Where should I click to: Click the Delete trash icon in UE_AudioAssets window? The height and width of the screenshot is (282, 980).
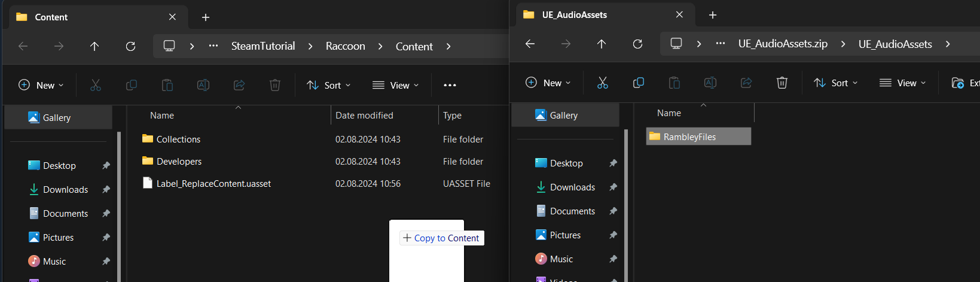click(x=781, y=83)
